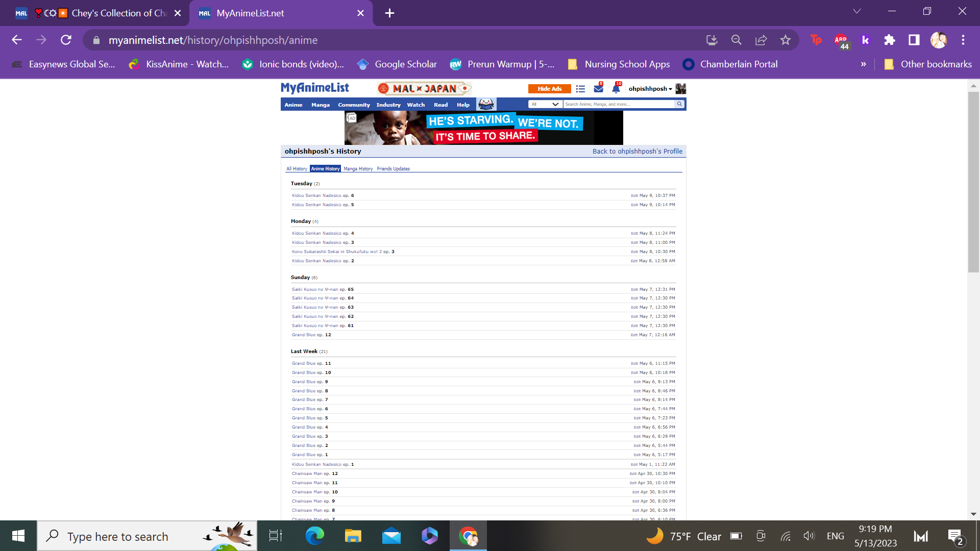Switch to All History tab
The height and width of the screenshot is (551, 980).
click(x=297, y=169)
